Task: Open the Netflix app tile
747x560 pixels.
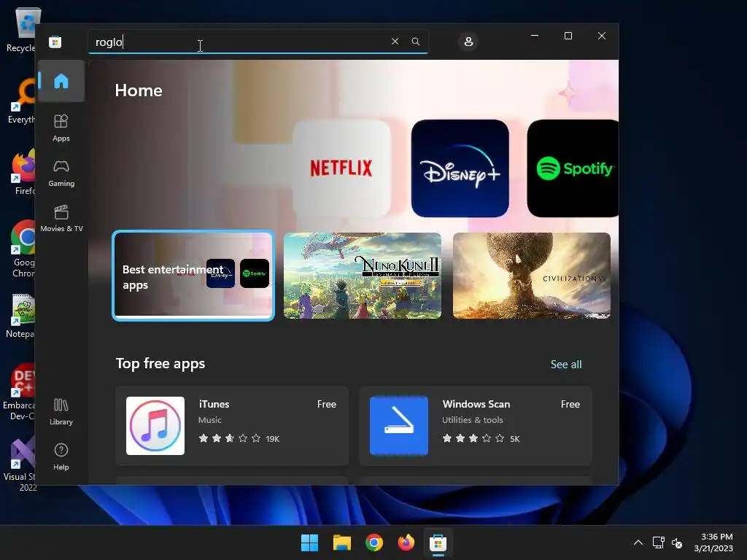Action: click(341, 168)
